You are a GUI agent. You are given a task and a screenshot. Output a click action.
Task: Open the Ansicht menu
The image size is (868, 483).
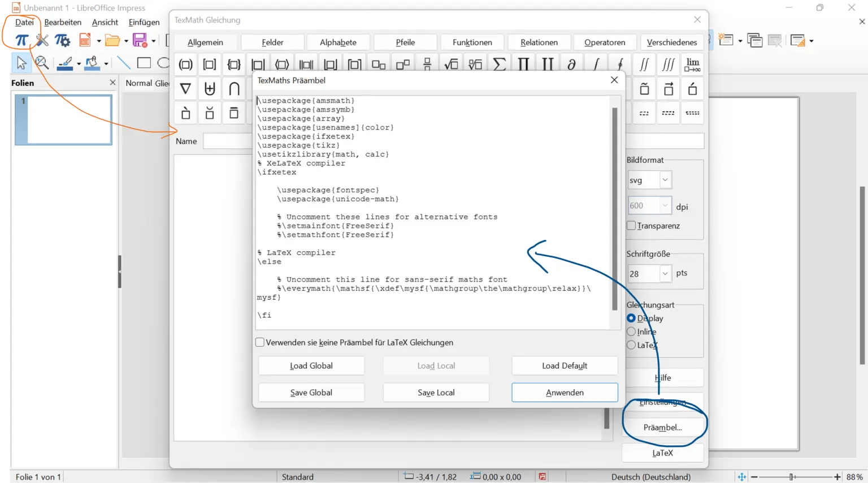pos(105,22)
